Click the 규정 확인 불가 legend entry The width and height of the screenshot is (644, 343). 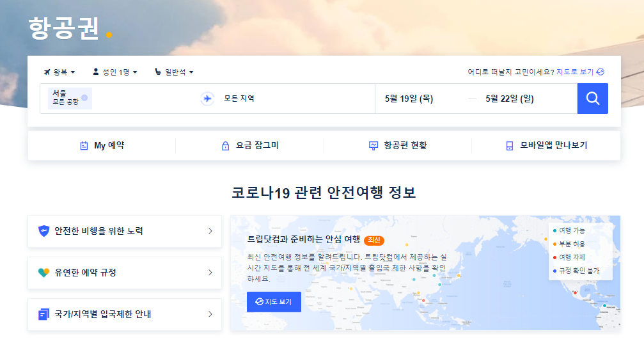(576, 271)
